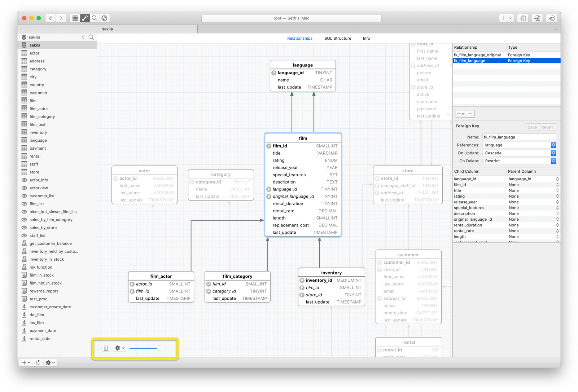The width and height of the screenshot is (578, 392).
Task: Select the film table header in diagram
Action: tap(303, 138)
